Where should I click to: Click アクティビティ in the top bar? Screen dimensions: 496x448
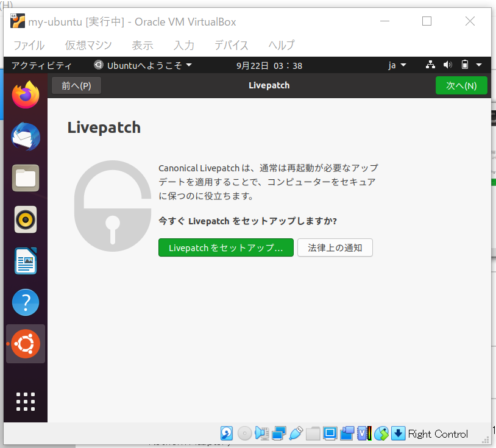(41, 65)
